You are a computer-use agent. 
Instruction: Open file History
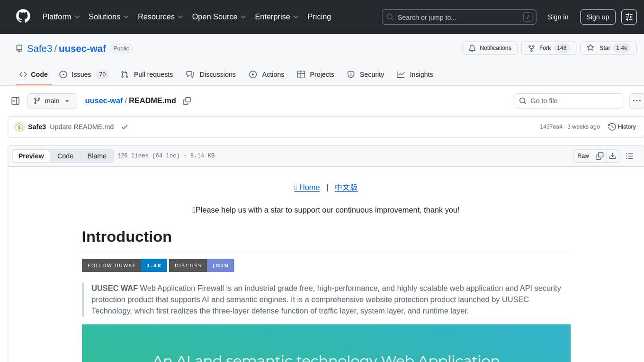(x=622, y=127)
